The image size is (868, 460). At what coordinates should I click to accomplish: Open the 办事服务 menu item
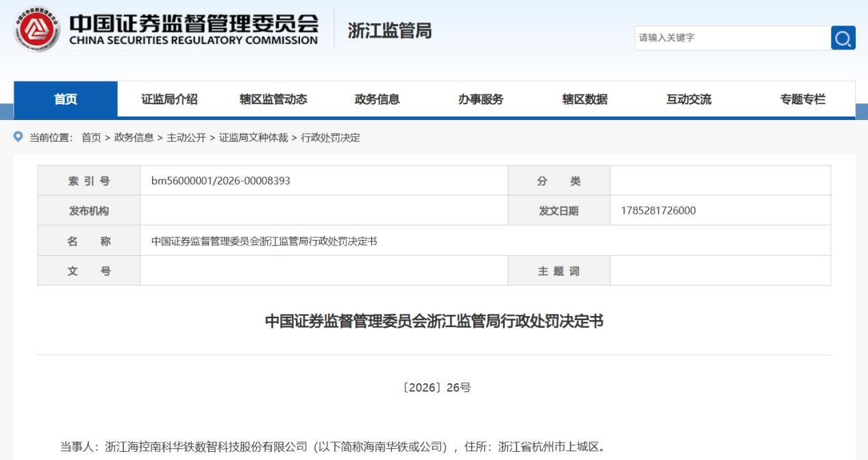click(x=481, y=99)
